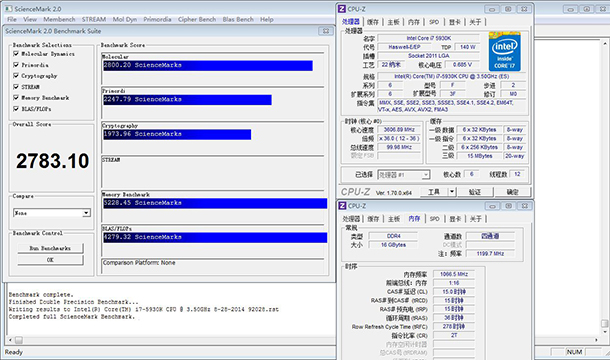Viewport: 610px width, 360px height.
Task: Click the CPU-Z logo icon in the lower CPU-Z window
Action: coord(342,206)
